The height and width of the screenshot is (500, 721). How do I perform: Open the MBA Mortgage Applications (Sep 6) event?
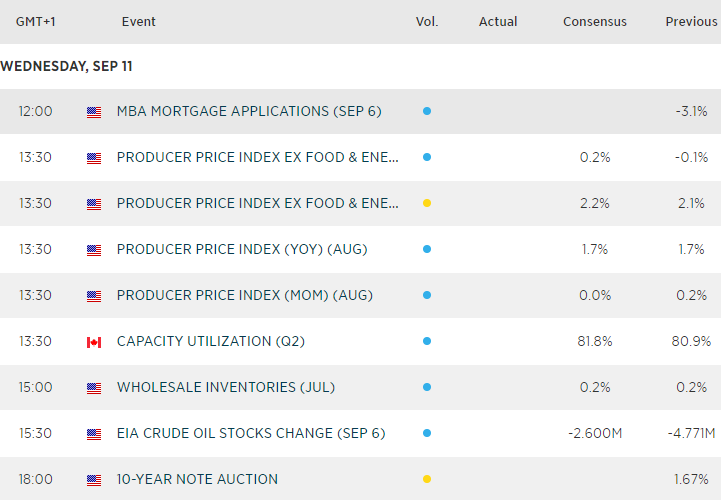pyautogui.click(x=249, y=112)
